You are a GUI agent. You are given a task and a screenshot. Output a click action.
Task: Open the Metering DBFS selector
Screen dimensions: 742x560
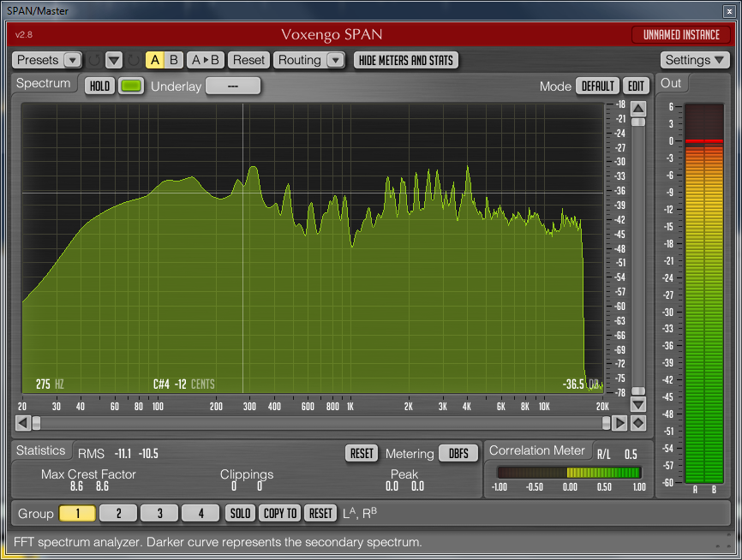pos(458,454)
